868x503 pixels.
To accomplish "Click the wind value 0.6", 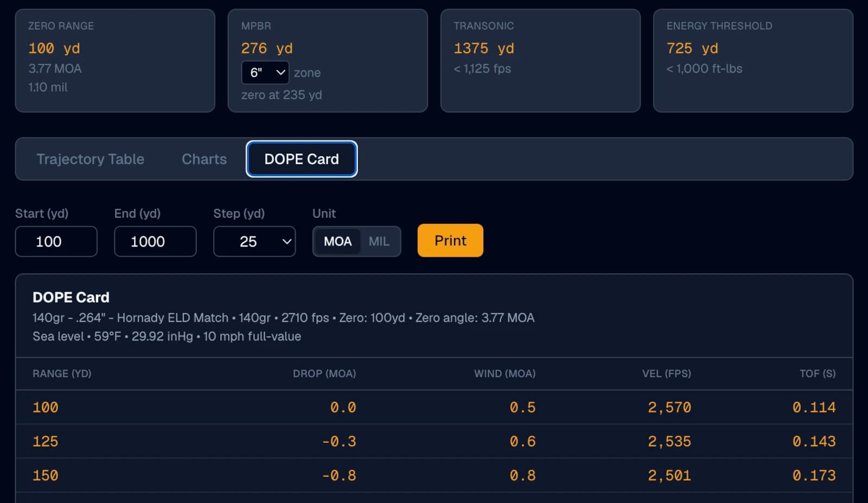I will 522,442.
